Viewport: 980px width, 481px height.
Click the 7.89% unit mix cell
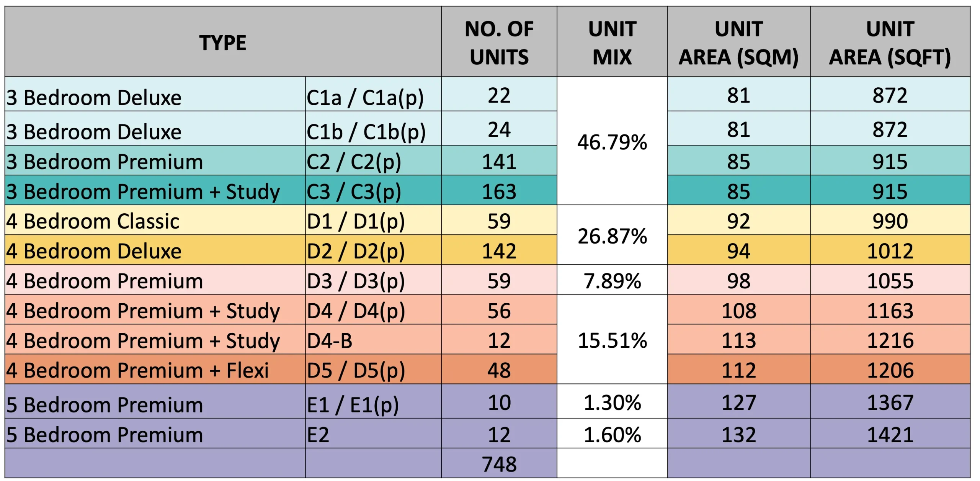[x=612, y=280]
